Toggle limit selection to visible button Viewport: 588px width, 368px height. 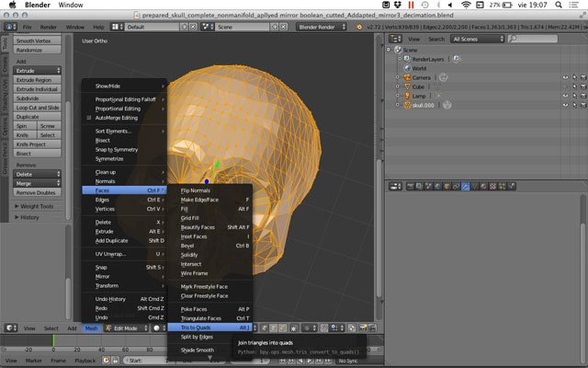pyautogui.click(x=294, y=328)
